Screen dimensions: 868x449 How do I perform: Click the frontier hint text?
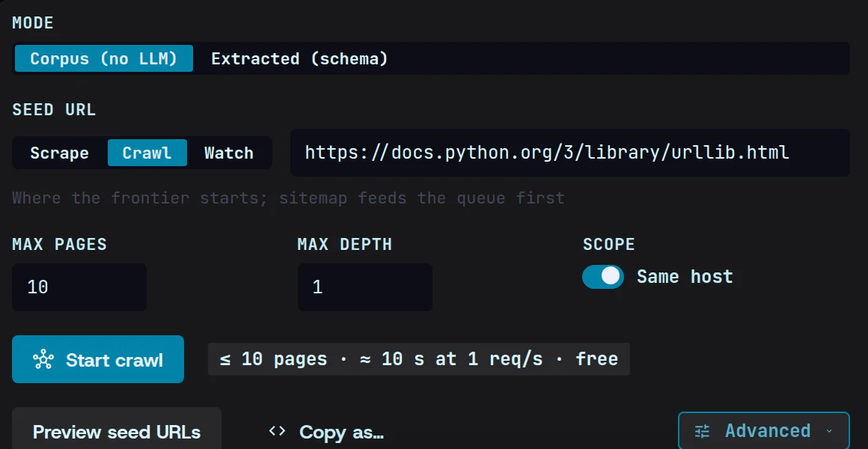tap(288, 198)
